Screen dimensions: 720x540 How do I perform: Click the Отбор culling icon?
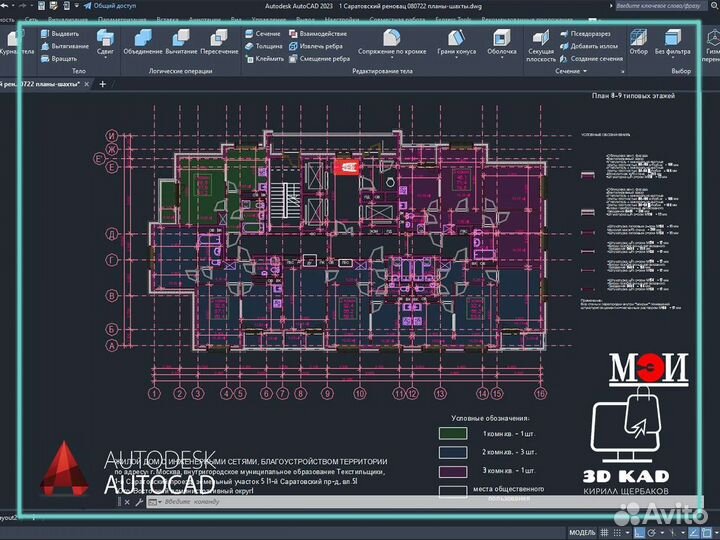pos(638,37)
